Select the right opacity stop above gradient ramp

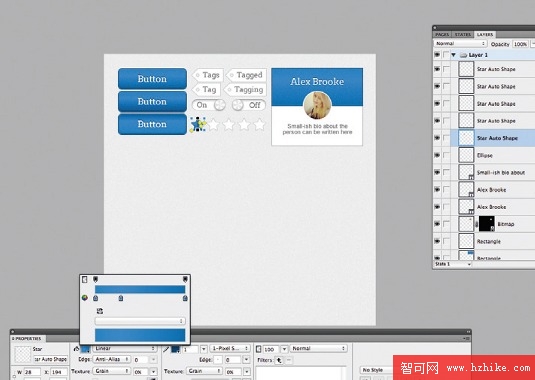click(x=185, y=279)
